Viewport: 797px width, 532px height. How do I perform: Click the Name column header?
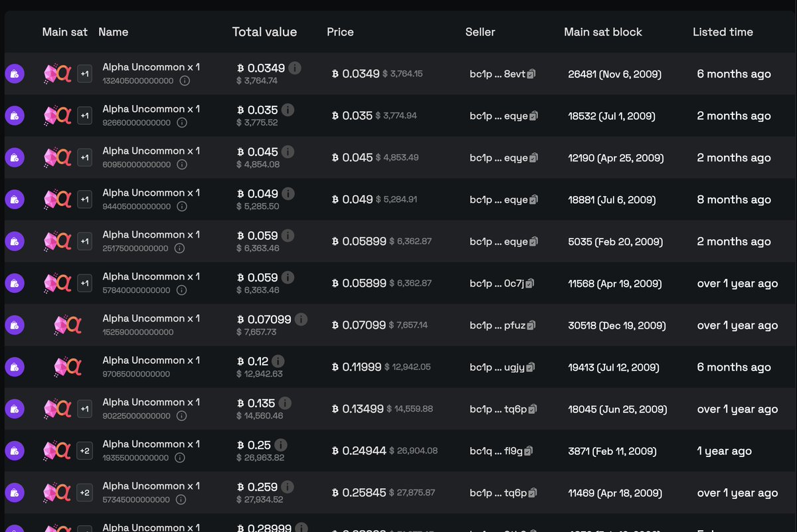point(113,32)
